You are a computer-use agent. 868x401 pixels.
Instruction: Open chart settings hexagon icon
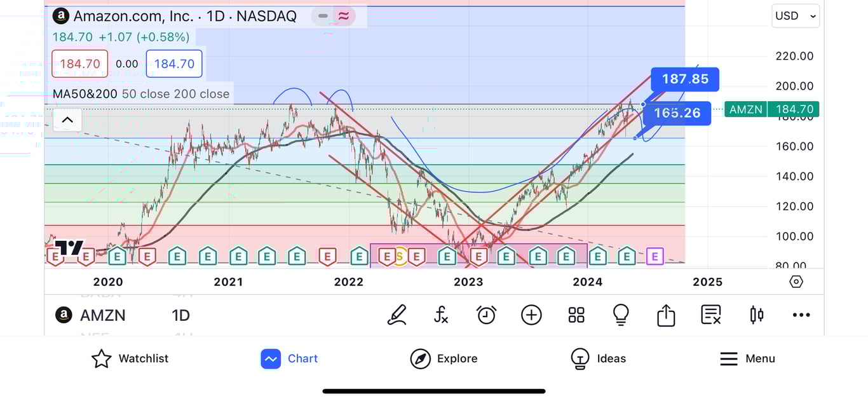coord(796,282)
